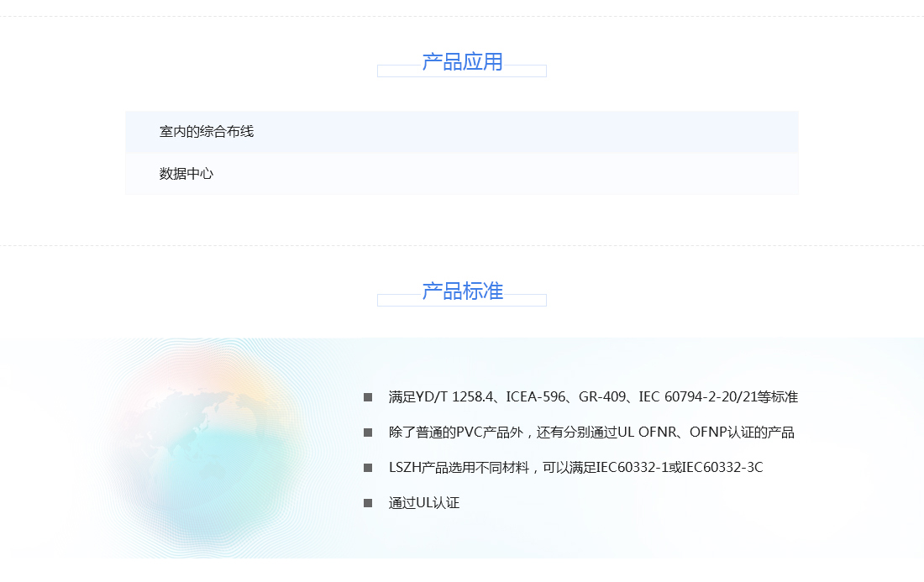Click the 通过UL认证 bullet text

424,503
